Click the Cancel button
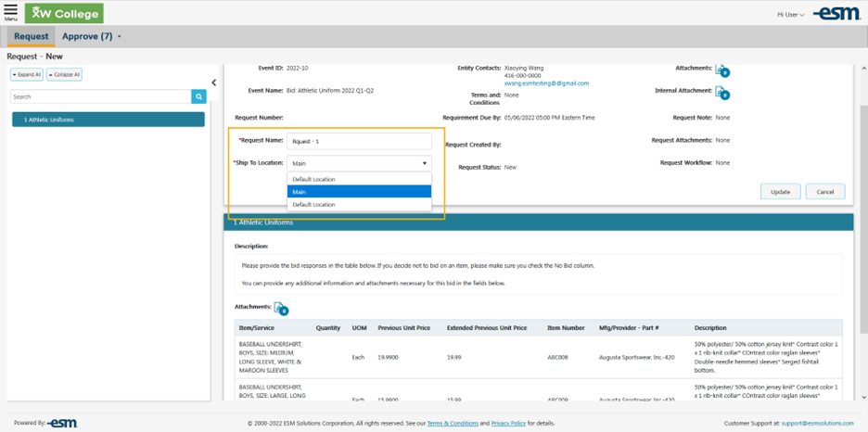The height and width of the screenshot is (432, 868). [x=824, y=191]
